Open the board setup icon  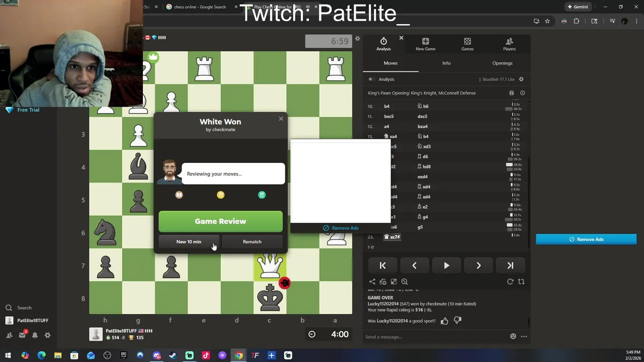pyautogui.click(x=393, y=282)
